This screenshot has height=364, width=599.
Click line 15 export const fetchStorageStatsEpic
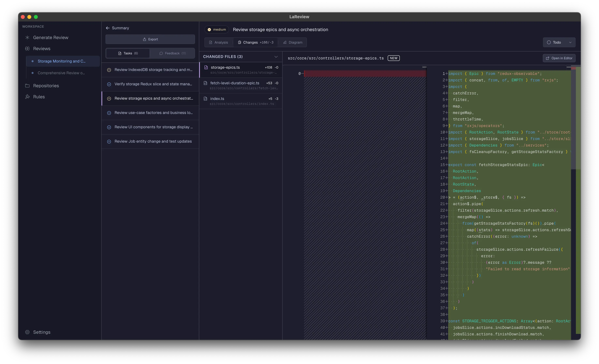[496, 165]
